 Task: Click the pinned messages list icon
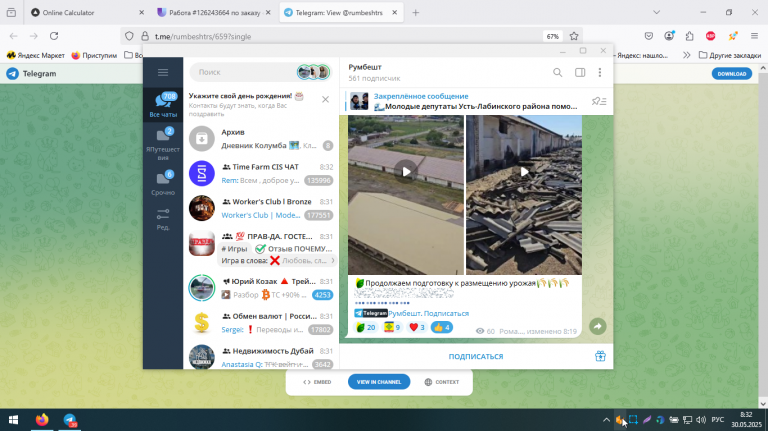pos(599,101)
